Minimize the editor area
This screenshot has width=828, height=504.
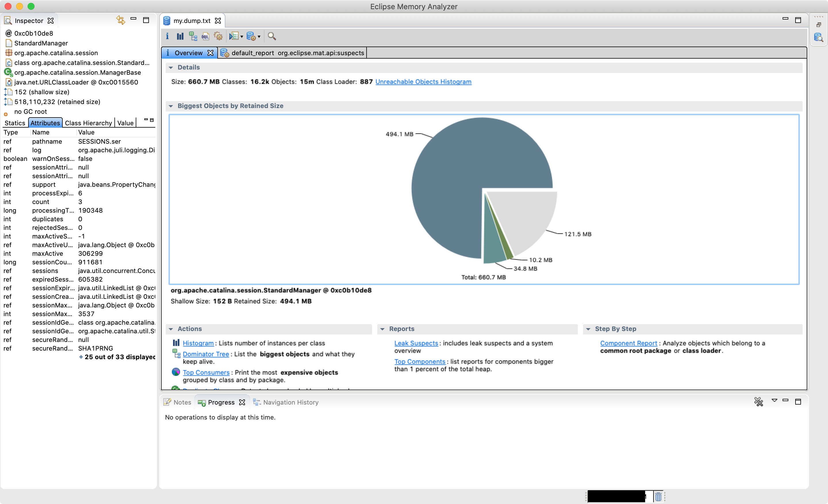(x=785, y=19)
